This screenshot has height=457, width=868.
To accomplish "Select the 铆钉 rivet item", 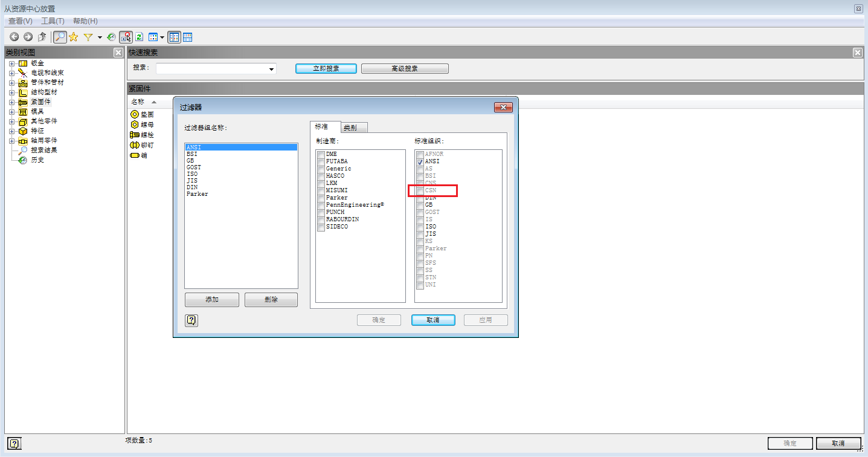I will click(142, 145).
